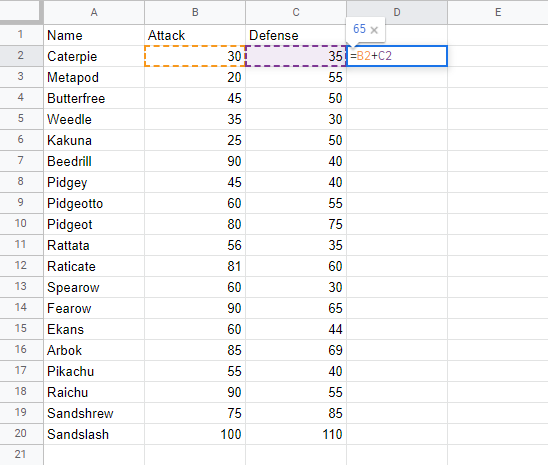This screenshot has height=465, width=548.
Task: Select the Pikachu name cell
Action: [94, 371]
